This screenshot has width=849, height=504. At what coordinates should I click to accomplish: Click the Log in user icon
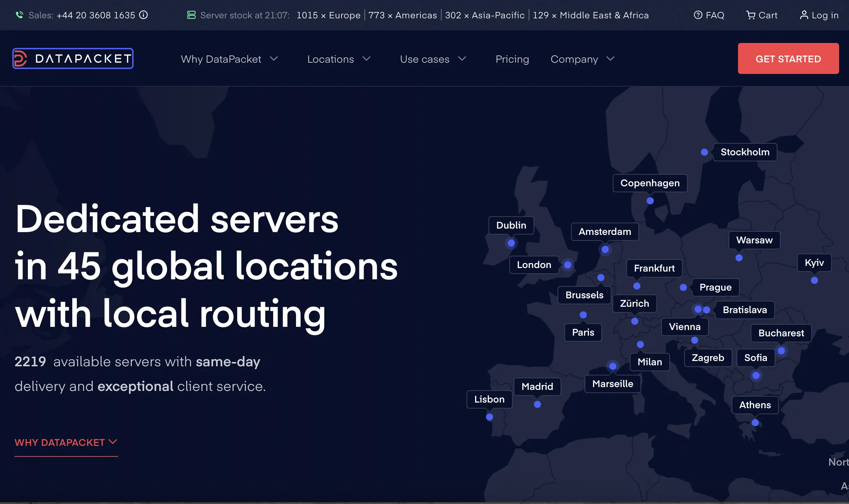(x=804, y=15)
